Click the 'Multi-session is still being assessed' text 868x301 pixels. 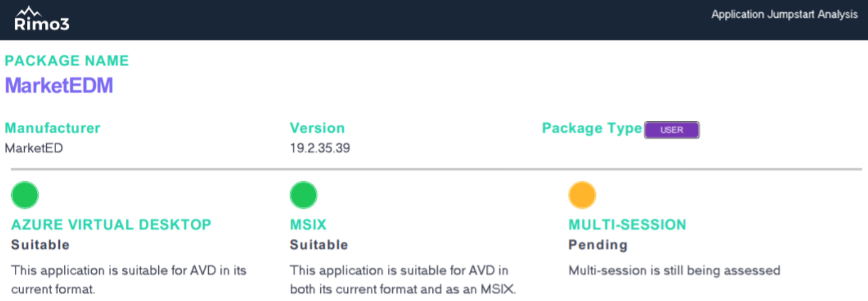click(674, 270)
